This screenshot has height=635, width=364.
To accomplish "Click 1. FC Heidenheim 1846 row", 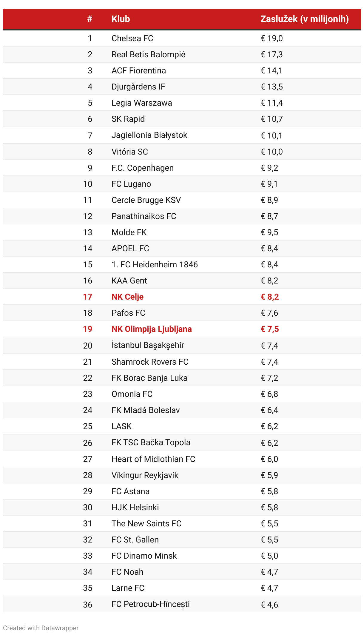I will [x=182, y=264].
